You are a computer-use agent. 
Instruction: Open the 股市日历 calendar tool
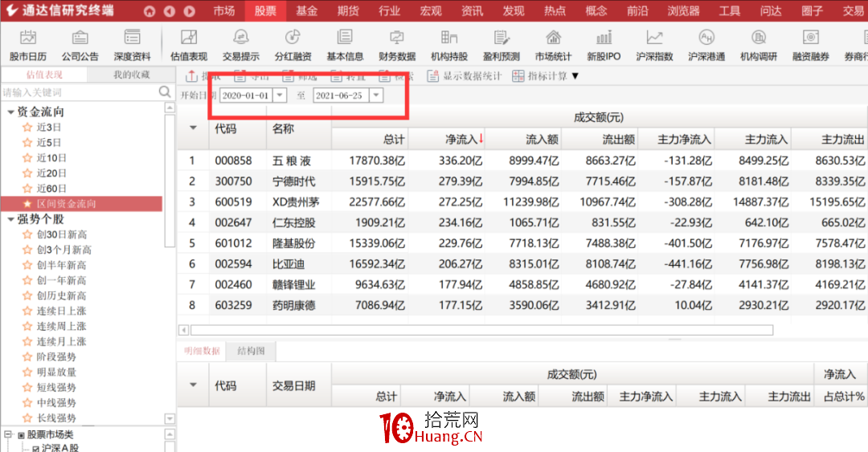click(x=27, y=46)
